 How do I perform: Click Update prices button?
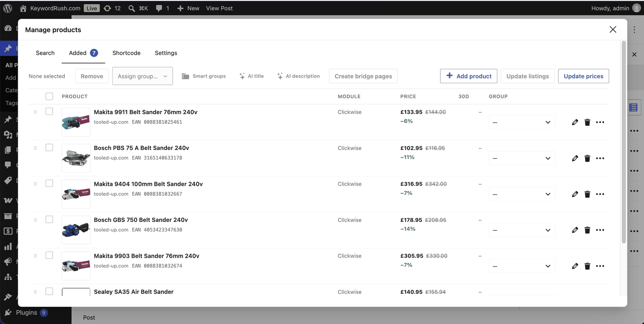(584, 76)
